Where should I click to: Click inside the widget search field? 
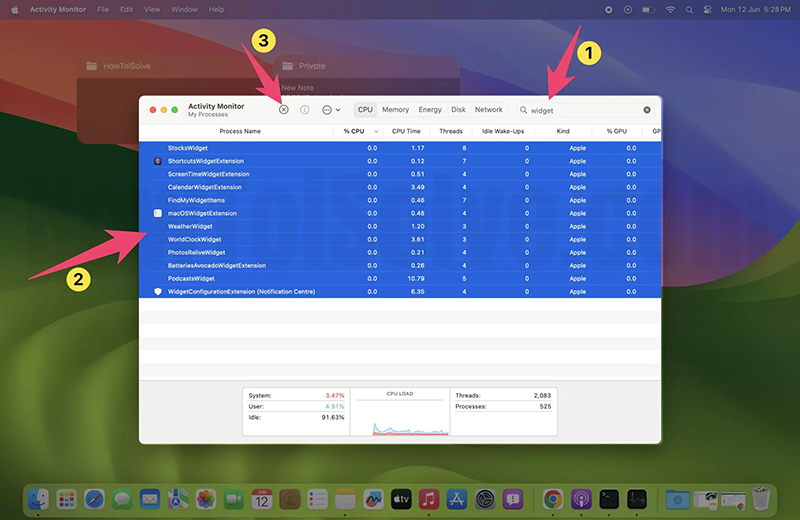point(585,110)
